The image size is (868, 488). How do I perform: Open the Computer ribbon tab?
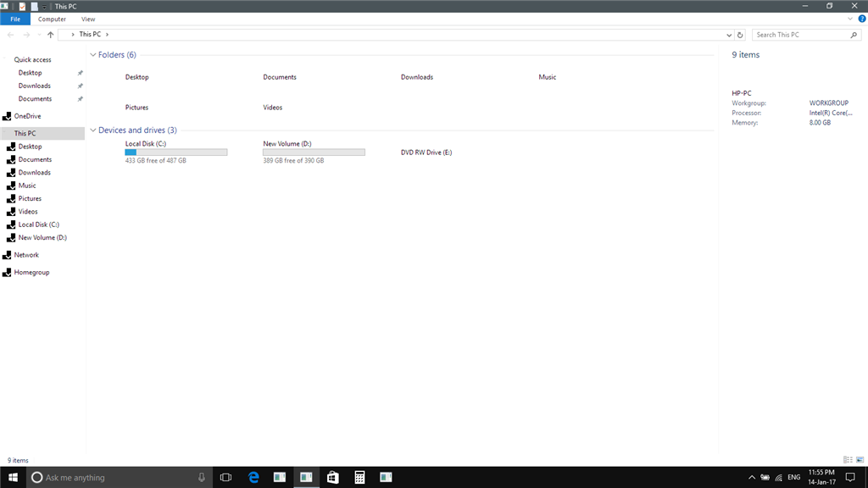point(52,19)
